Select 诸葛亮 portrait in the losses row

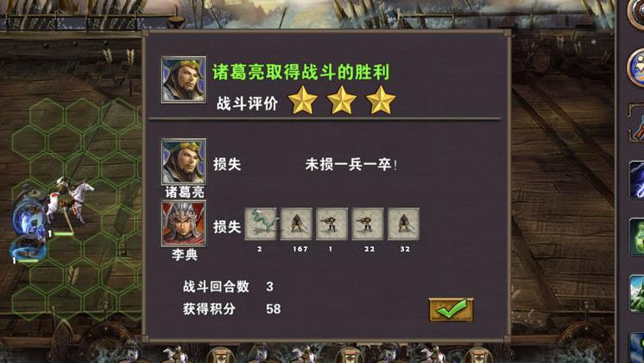[184, 162]
